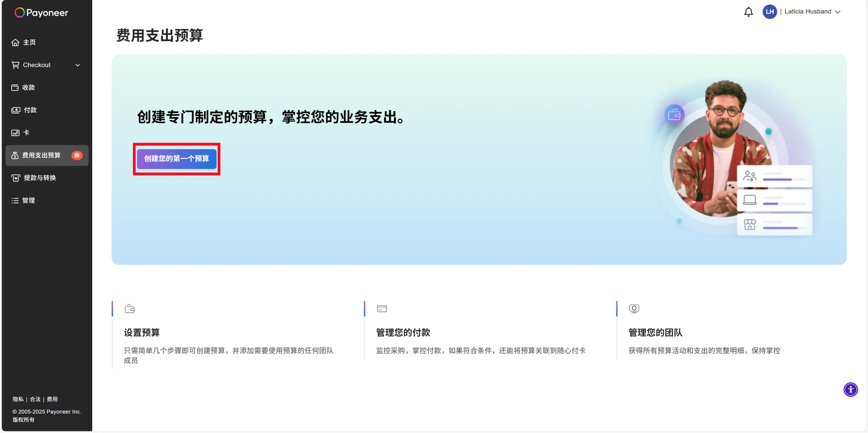Screen dimensions: 868x433
Task: Click the 付款 payment icon
Action: coord(16,110)
